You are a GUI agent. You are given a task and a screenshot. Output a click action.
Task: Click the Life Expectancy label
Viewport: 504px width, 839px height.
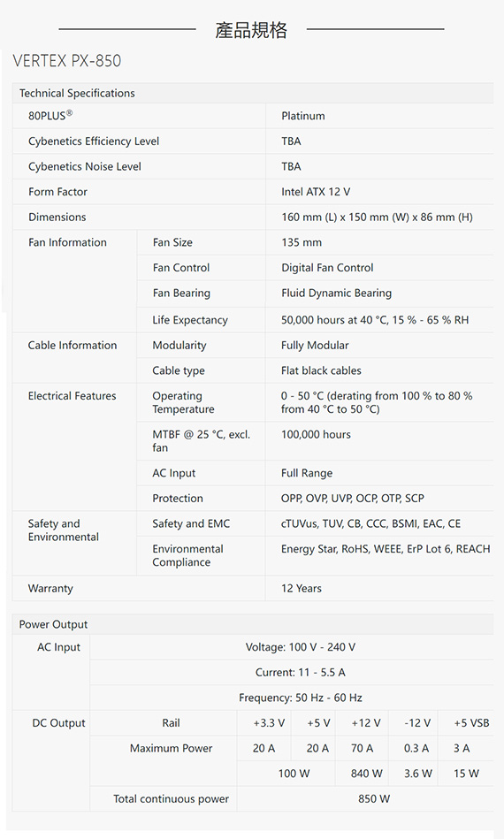click(190, 320)
